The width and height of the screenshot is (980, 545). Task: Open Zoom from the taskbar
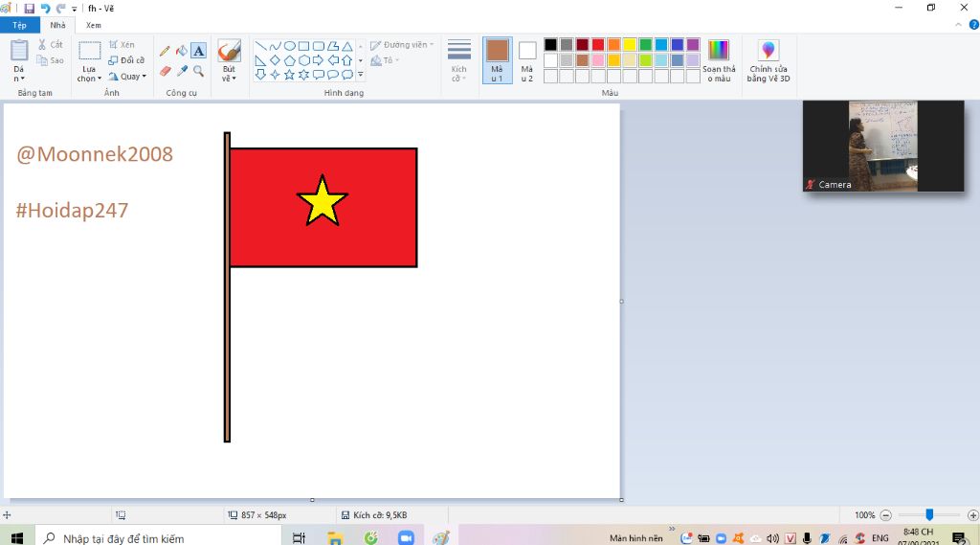tap(406, 537)
